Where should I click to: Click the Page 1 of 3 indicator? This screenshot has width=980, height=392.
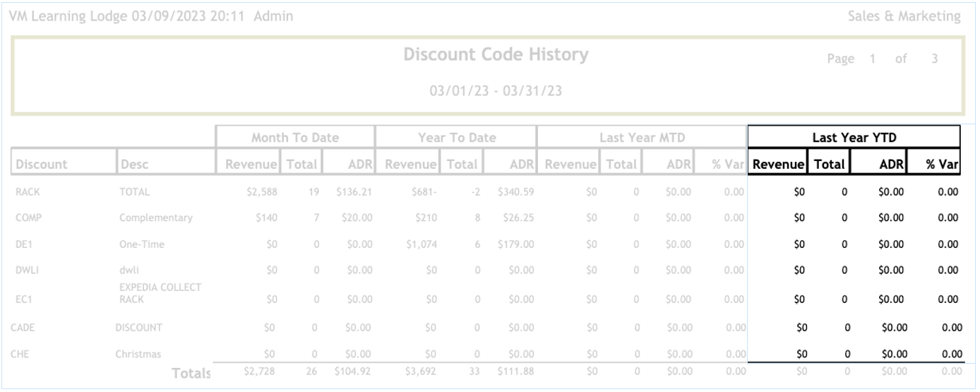[883, 59]
